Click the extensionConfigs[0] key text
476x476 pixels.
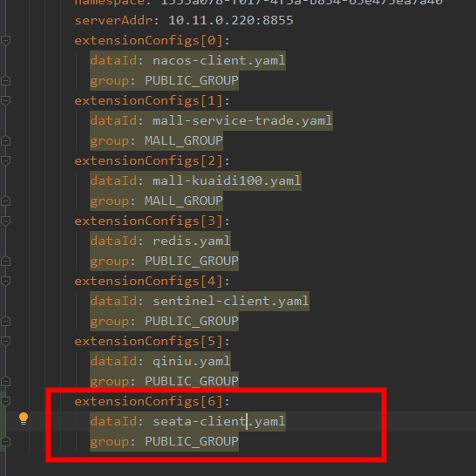tap(149, 40)
